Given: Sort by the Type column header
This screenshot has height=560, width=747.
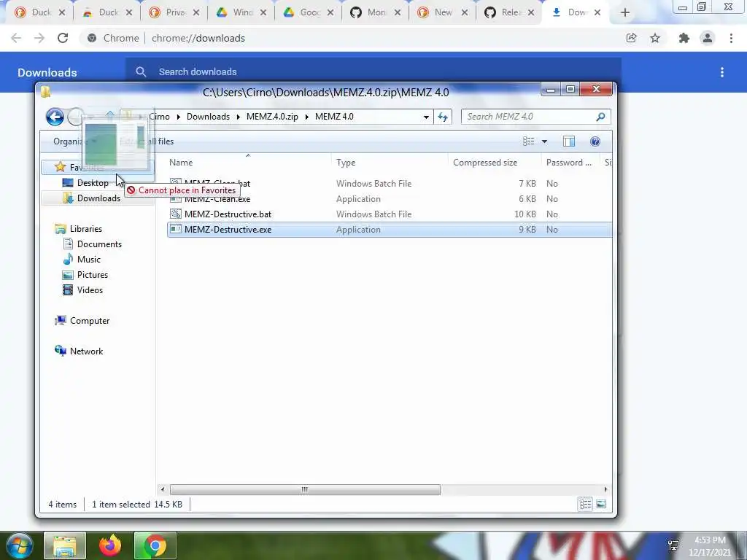Looking at the screenshot, I should [x=345, y=163].
